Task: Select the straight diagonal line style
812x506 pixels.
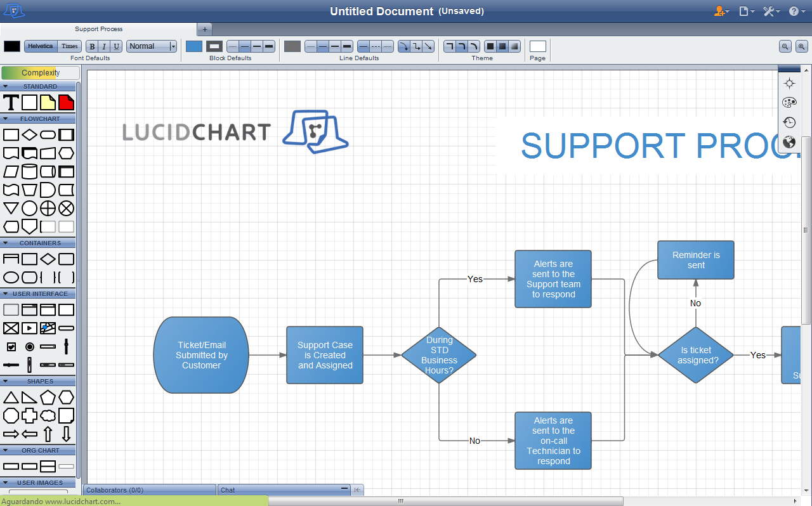Action: (428, 46)
